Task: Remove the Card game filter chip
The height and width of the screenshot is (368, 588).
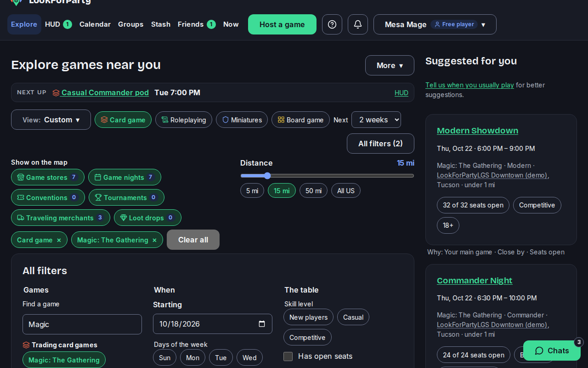Action: [59, 240]
